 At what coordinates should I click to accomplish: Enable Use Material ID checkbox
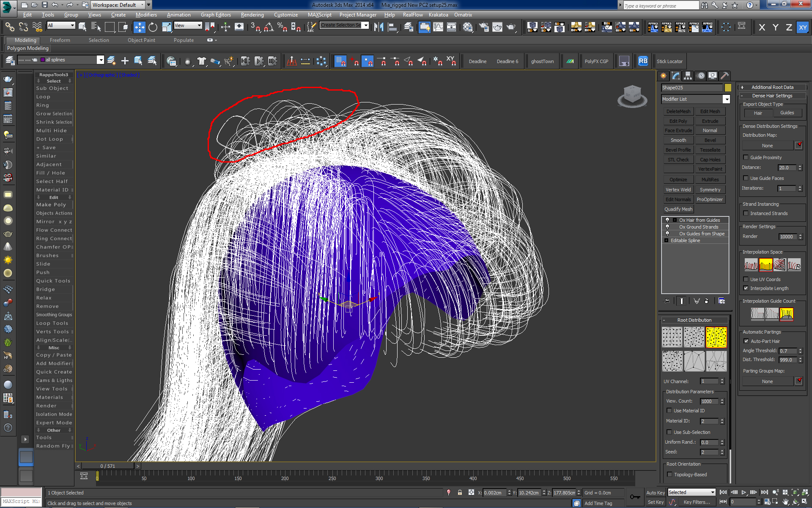tap(669, 411)
